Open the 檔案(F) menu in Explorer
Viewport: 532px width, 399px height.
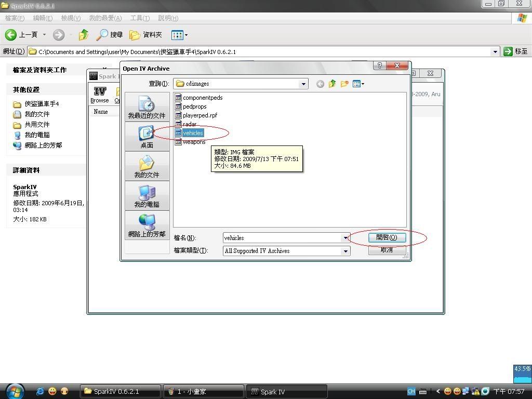(15, 18)
